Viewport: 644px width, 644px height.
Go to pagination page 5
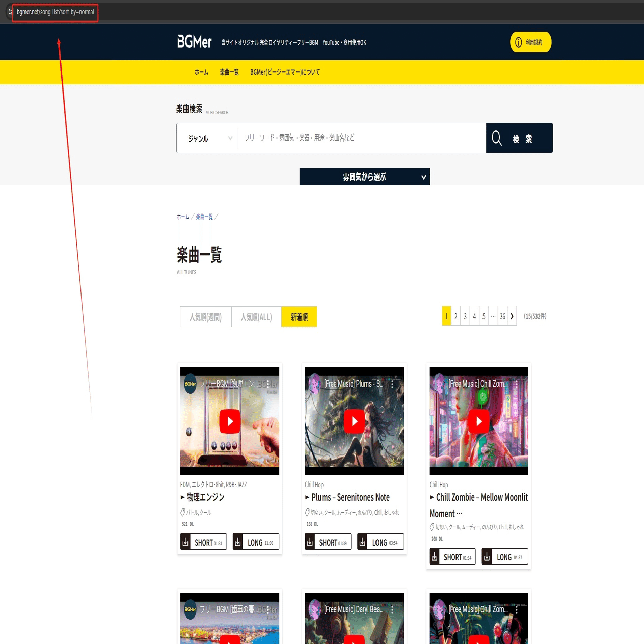(x=484, y=316)
